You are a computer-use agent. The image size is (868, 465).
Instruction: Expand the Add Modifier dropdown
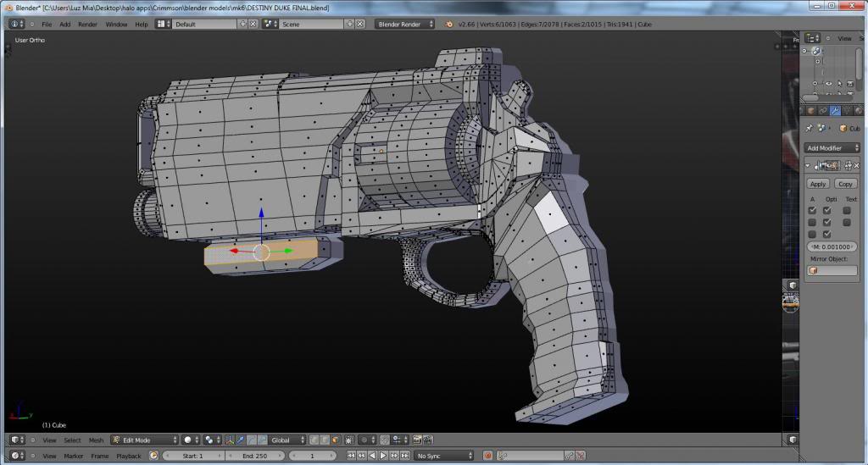point(832,148)
